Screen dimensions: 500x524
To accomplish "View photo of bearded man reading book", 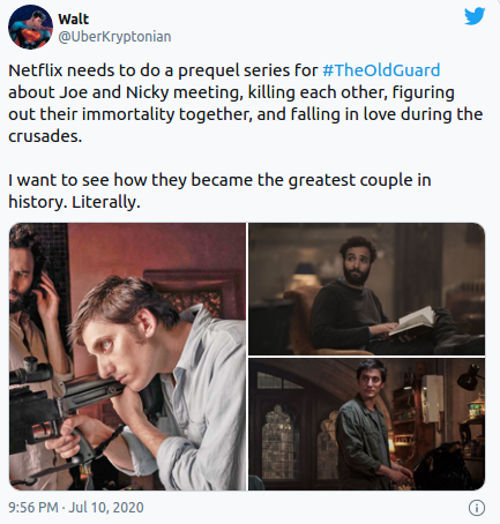I will 367,289.
